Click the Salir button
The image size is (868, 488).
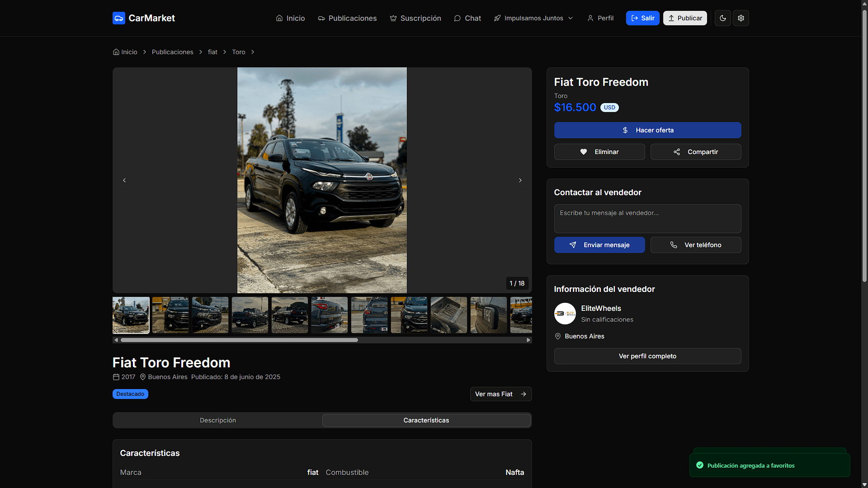pos(643,18)
